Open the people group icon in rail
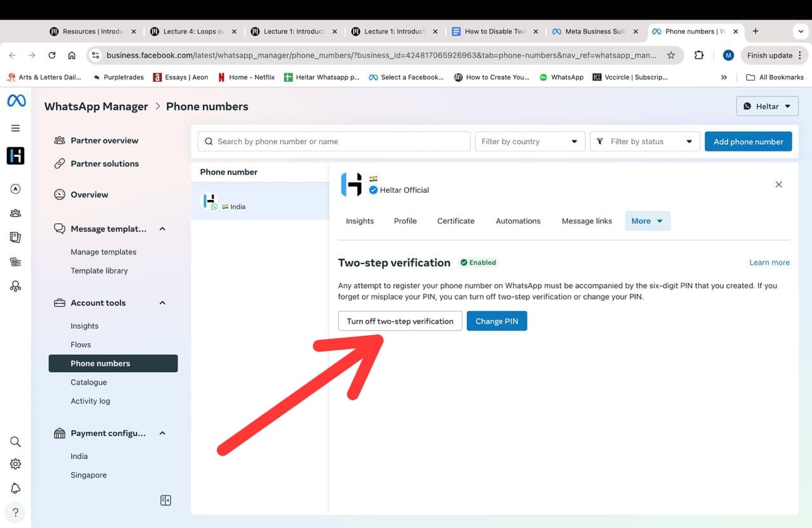Screen dimensions: 812x528 [16, 213]
